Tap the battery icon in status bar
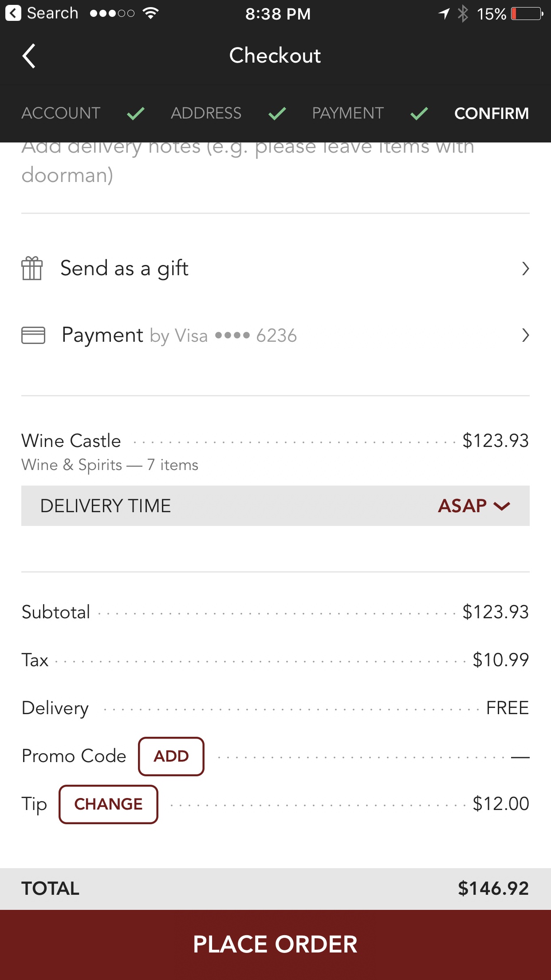This screenshot has height=980, width=551. point(527,14)
